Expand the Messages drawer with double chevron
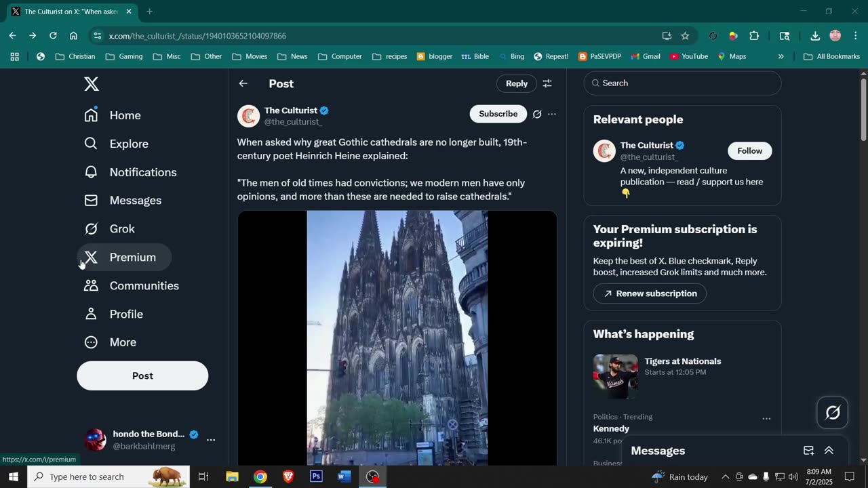The height and width of the screenshot is (488, 868). coord(829,451)
